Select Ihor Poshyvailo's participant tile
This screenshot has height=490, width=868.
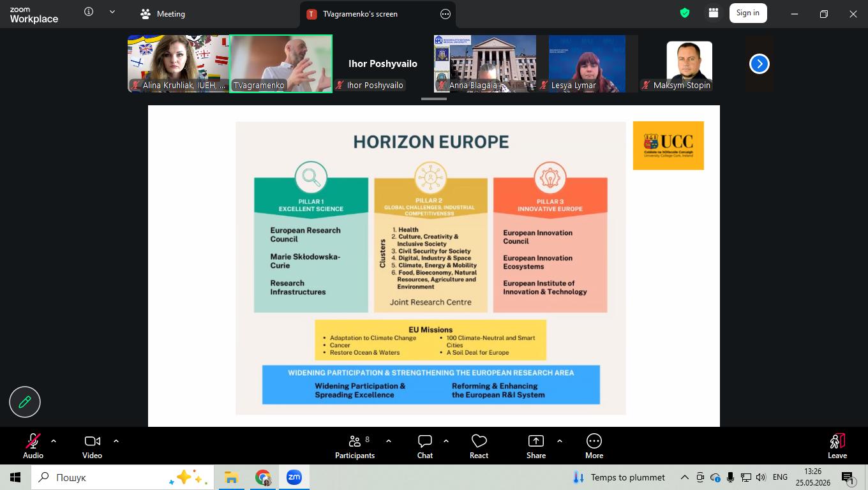[x=383, y=64]
